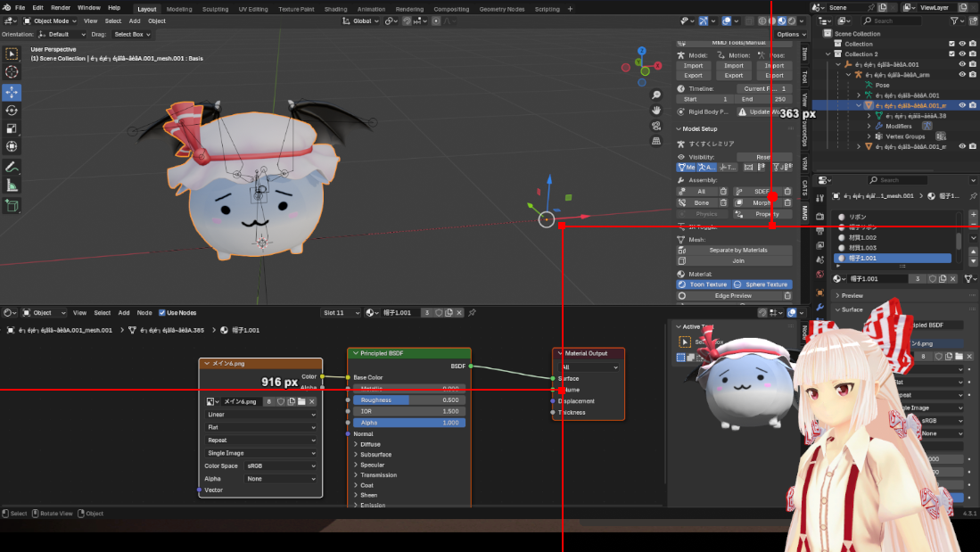Image resolution: width=980 pixels, height=552 pixels.
Task: Choose the Measure tool
Action: 12,185
